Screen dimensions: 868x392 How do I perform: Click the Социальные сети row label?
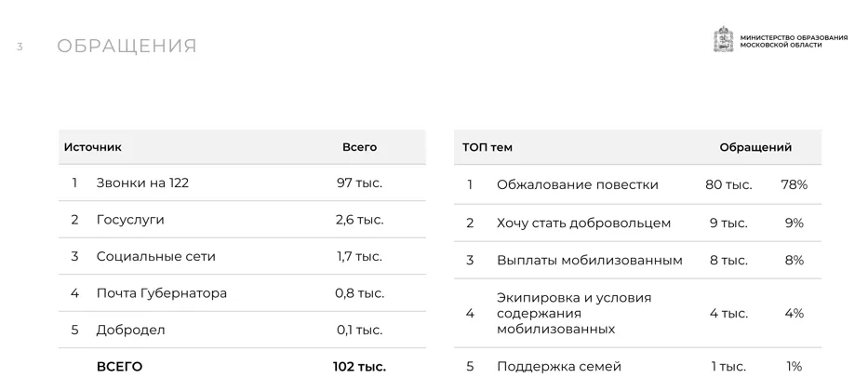[156, 256]
